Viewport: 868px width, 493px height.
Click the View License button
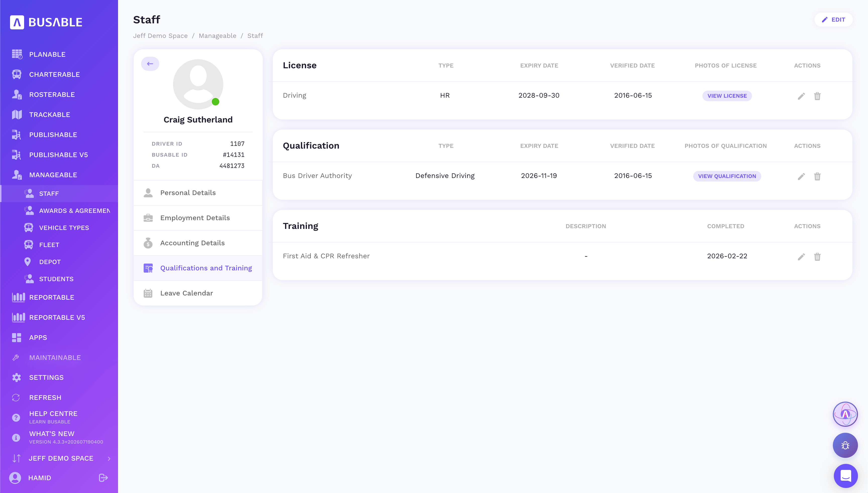tap(727, 96)
